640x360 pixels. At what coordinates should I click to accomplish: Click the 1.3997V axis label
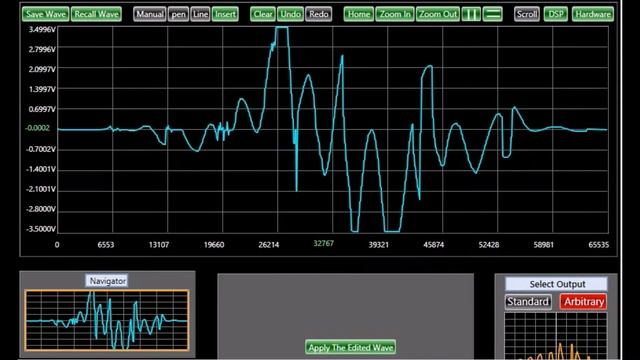pyautogui.click(x=42, y=89)
